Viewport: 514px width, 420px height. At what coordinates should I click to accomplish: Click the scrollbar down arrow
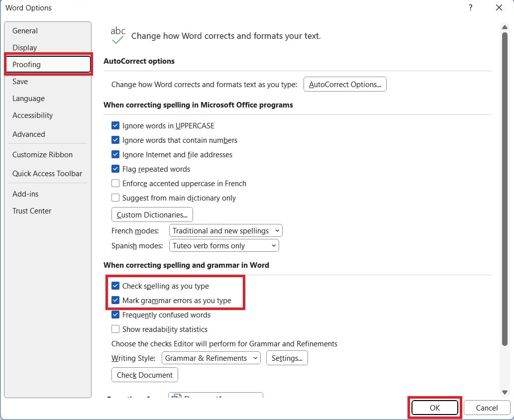click(x=506, y=392)
